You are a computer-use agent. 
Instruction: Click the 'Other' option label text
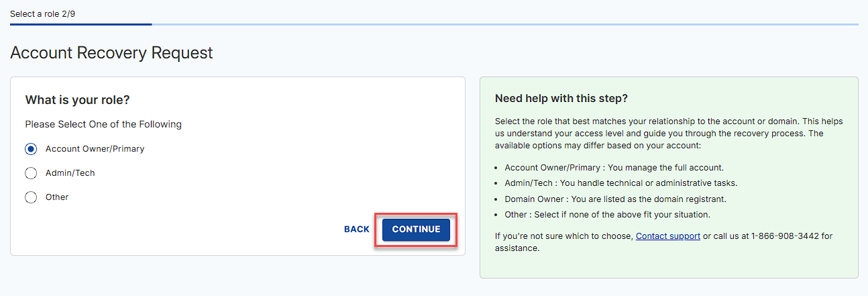[57, 197]
